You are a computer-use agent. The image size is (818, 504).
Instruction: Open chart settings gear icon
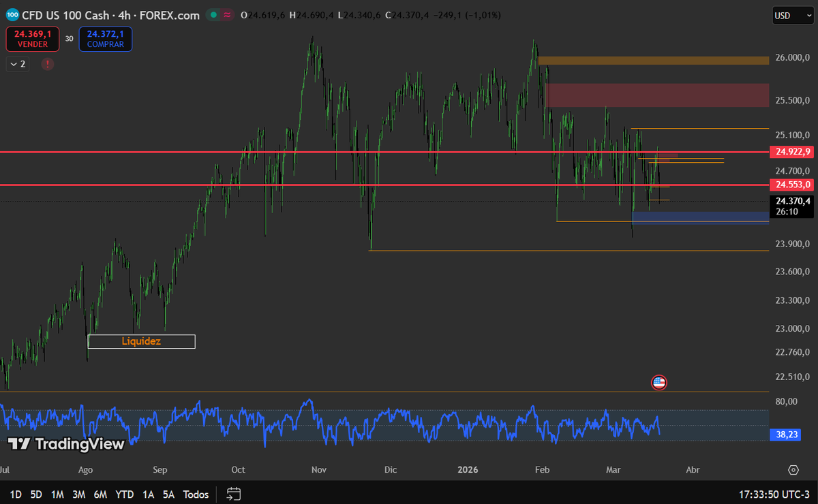[x=793, y=470]
